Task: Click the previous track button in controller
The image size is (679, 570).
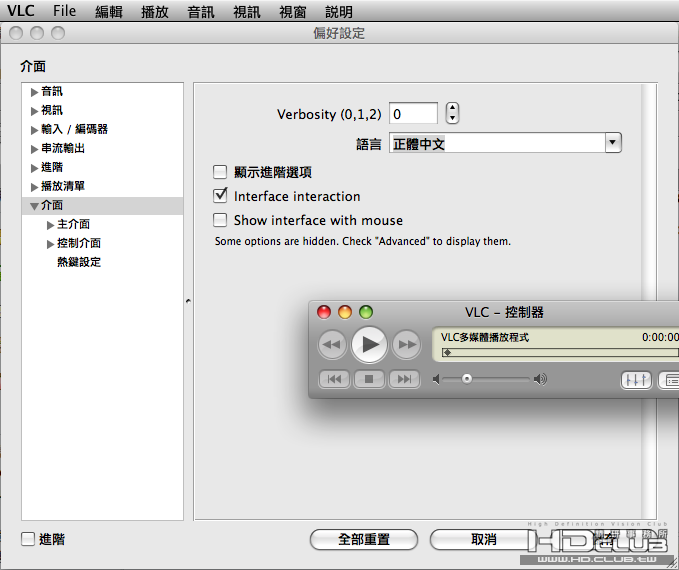Action: [x=334, y=379]
